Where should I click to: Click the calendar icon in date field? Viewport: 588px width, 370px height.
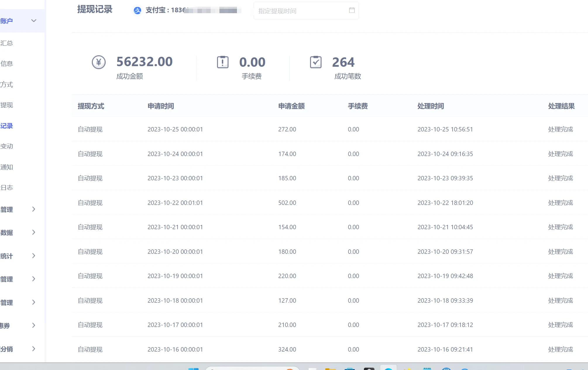pyautogui.click(x=352, y=11)
